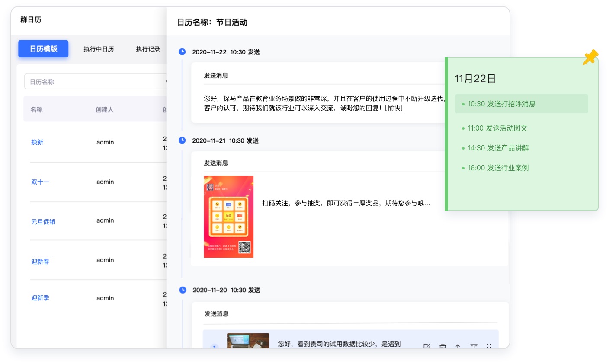Open the 双十一 calendar link
609x364 pixels.
click(x=40, y=182)
